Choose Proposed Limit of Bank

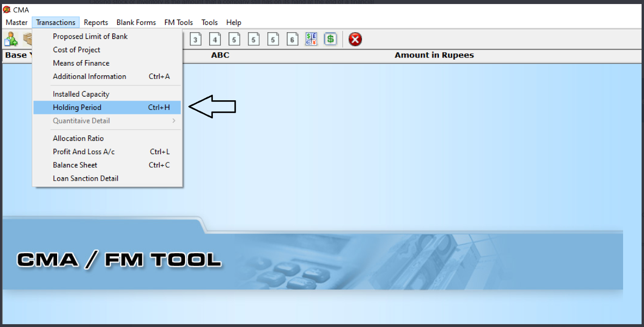pos(90,37)
